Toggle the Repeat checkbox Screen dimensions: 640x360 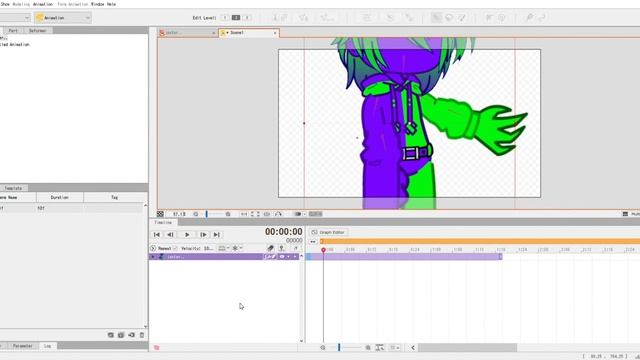[175, 248]
